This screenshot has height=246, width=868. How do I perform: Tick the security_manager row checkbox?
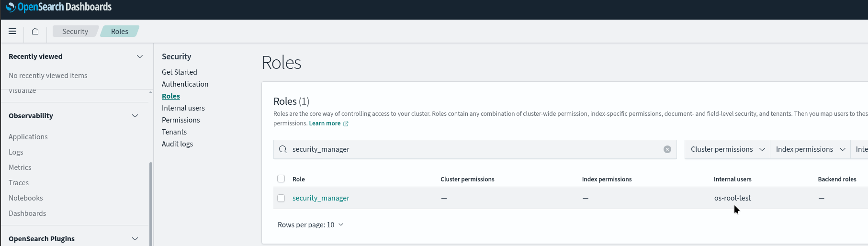tap(281, 198)
